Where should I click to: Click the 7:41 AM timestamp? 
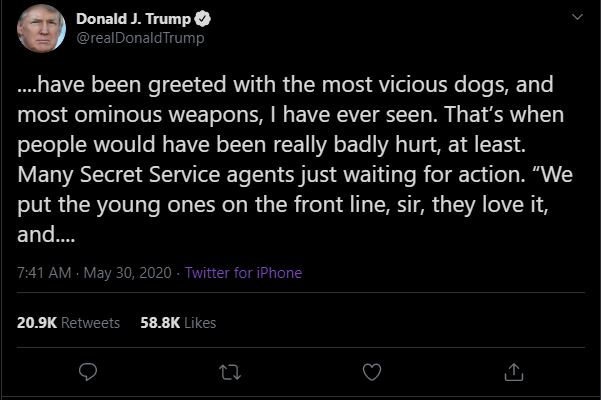pos(44,273)
